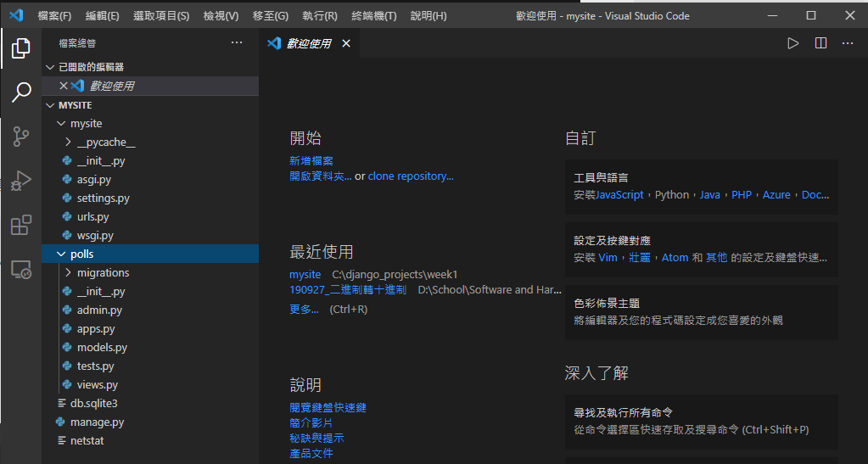Click the Run play icon in editor toolbar
Viewport: 868px width, 464px height.
[x=792, y=43]
